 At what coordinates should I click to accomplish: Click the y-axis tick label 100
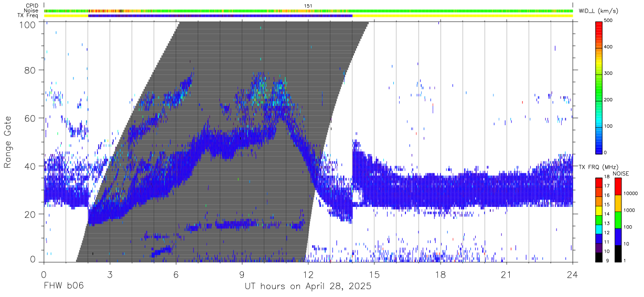pos(28,24)
